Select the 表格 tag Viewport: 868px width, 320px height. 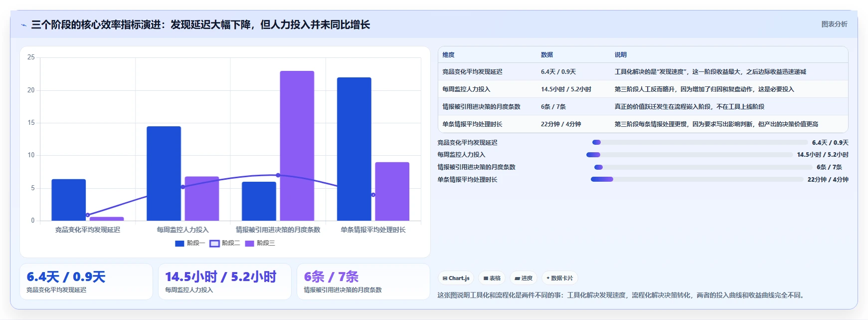click(x=492, y=278)
